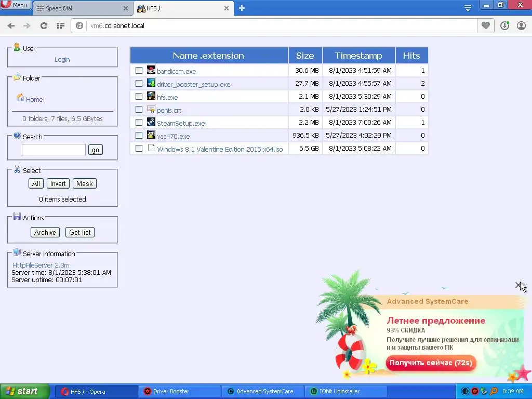
Task: Bookmark page with heart icon
Action: coord(486,26)
